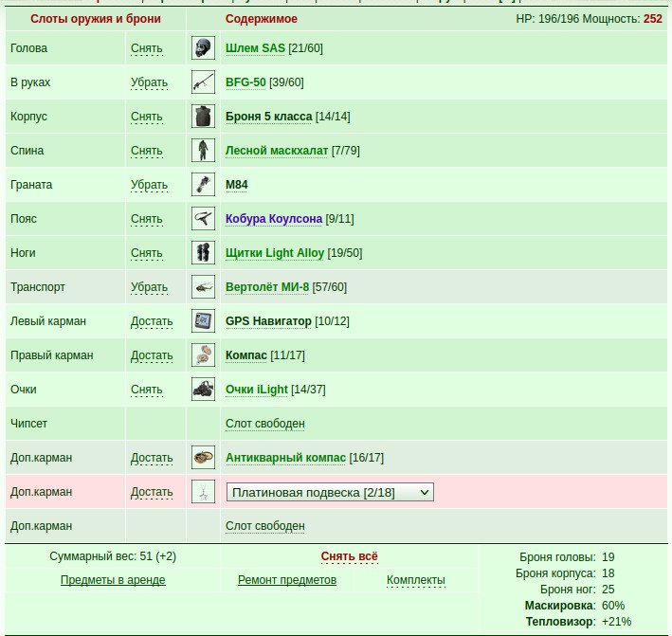Click the Антикварный компас icon
This screenshot has height=636, width=672.
(x=203, y=457)
